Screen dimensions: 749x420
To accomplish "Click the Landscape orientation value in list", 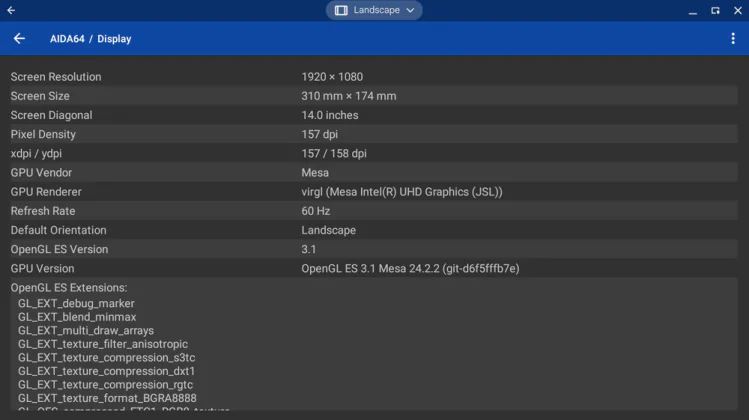I will click(329, 230).
